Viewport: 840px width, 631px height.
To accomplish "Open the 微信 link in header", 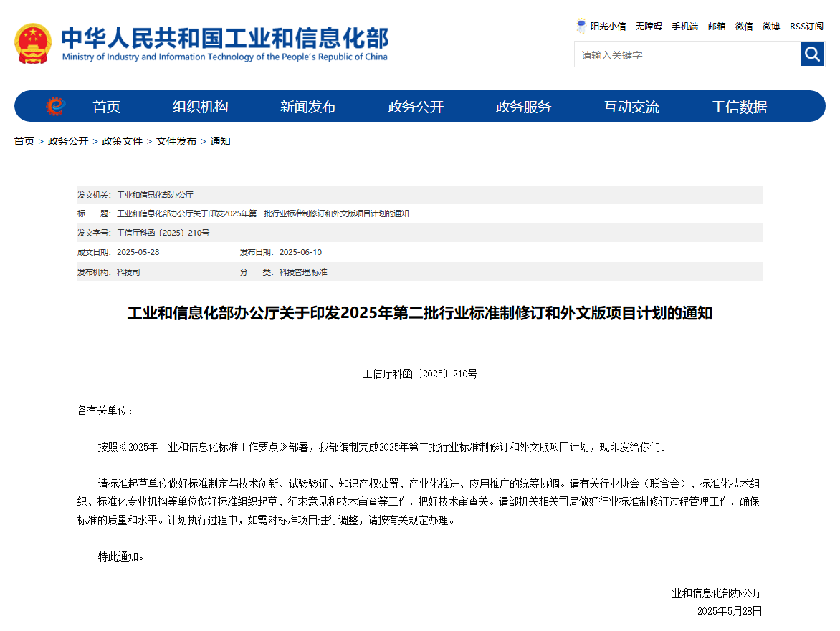I will pyautogui.click(x=744, y=27).
